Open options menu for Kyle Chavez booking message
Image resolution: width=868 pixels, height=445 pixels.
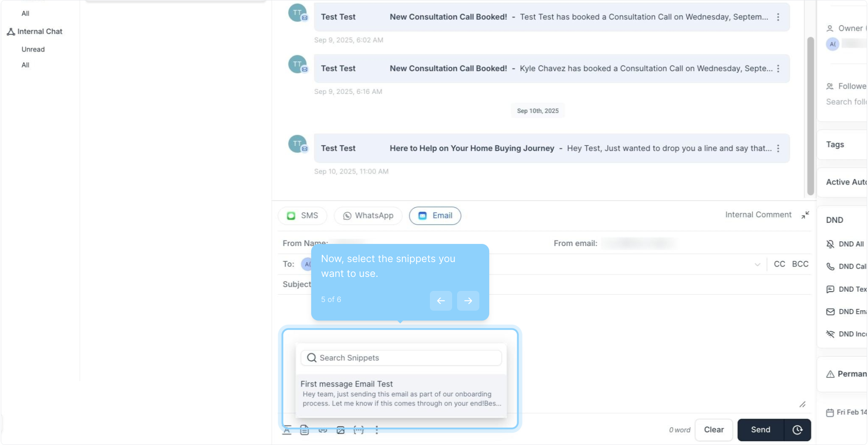[x=778, y=69]
